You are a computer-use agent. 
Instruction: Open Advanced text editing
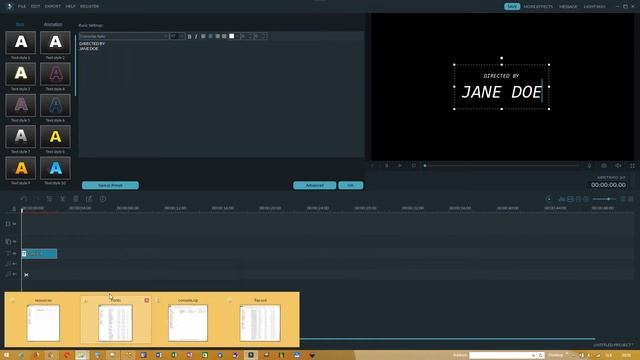(x=315, y=185)
